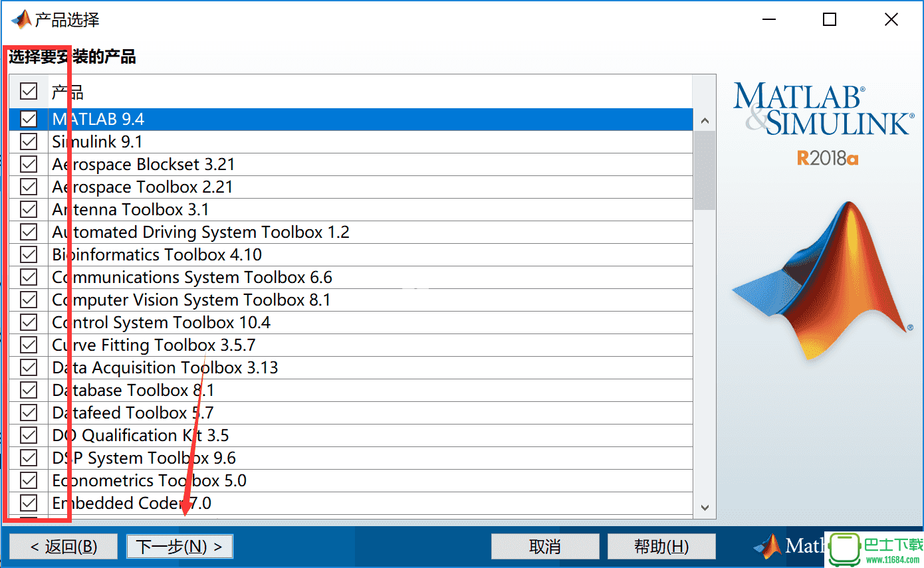Maximize the installer window
The height and width of the screenshot is (568, 924).
[x=830, y=20]
